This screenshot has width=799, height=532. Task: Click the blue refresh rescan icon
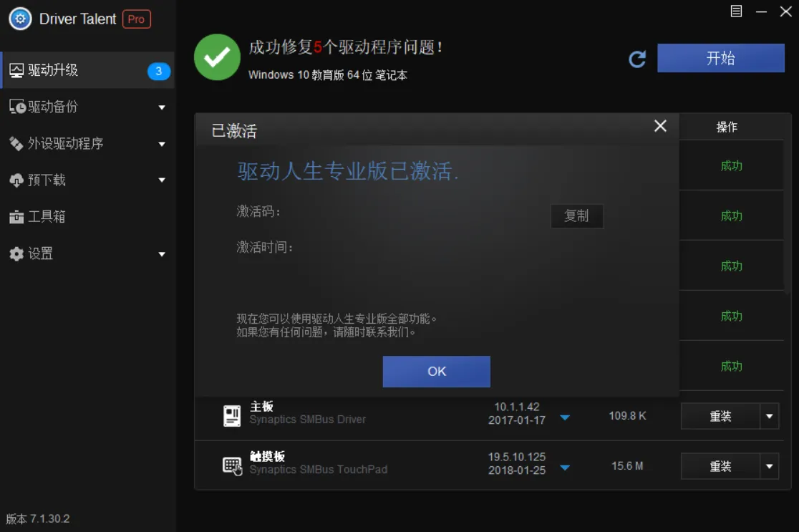(x=637, y=59)
